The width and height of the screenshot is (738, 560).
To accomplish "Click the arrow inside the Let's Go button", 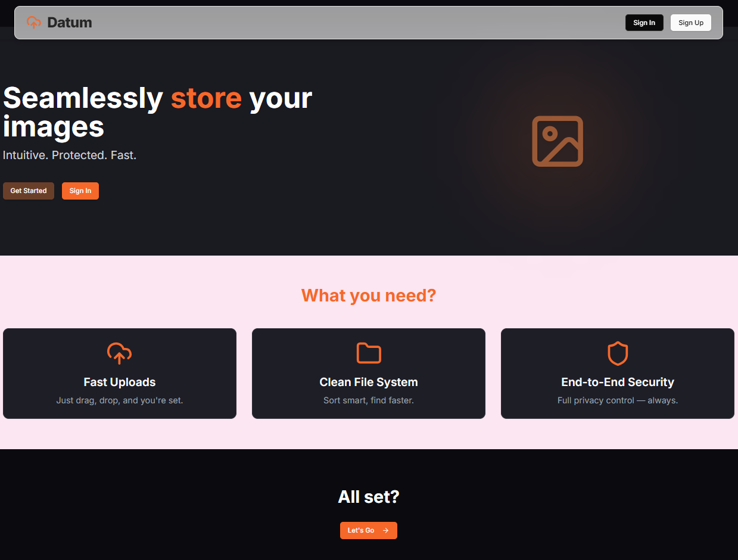I will [x=385, y=530].
